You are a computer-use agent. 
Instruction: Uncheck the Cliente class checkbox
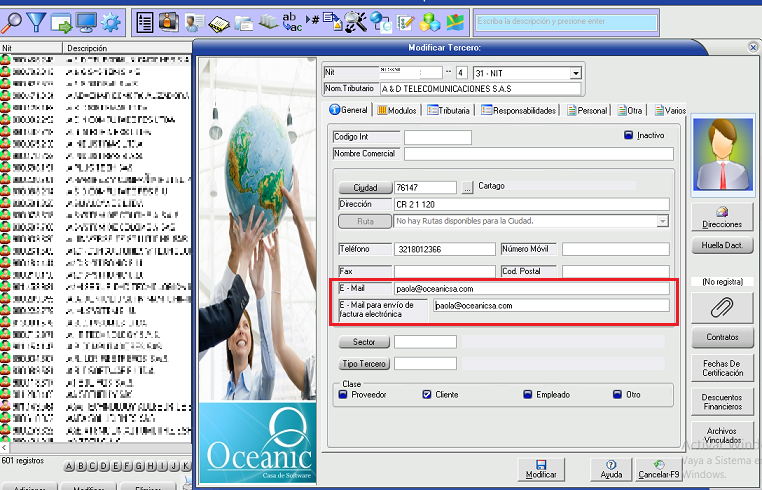427,395
